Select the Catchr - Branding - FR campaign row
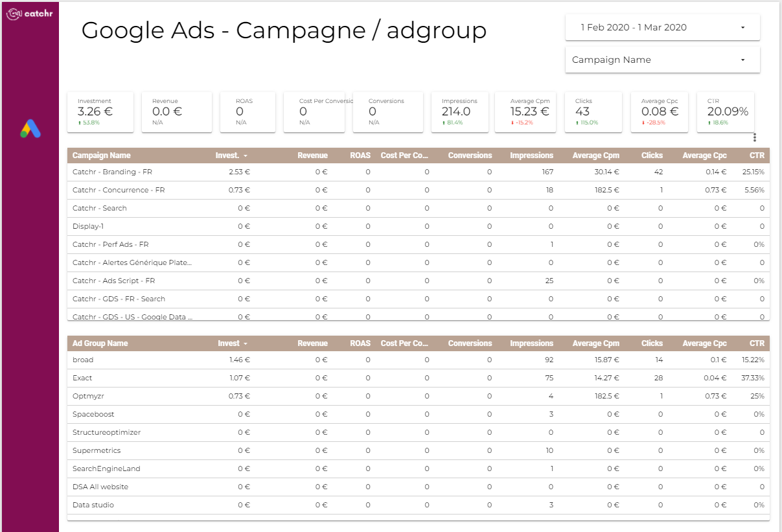782x532 pixels. pyautogui.click(x=113, y=172)
